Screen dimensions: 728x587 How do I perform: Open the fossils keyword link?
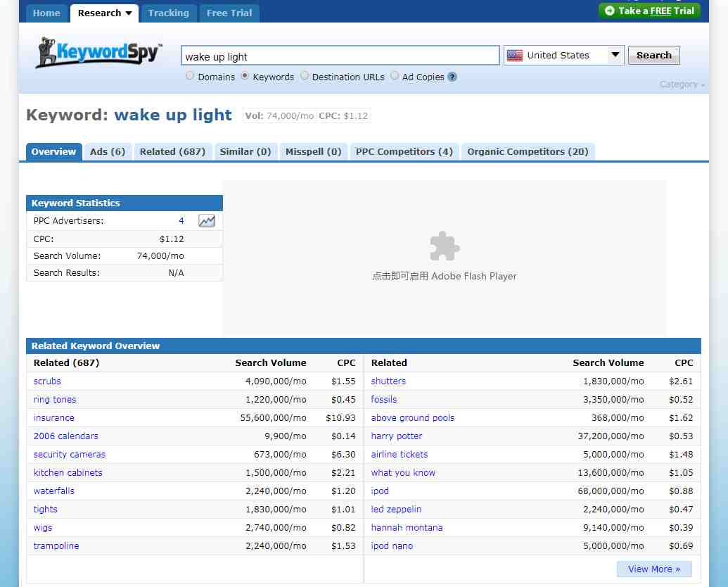coord(384,399)
